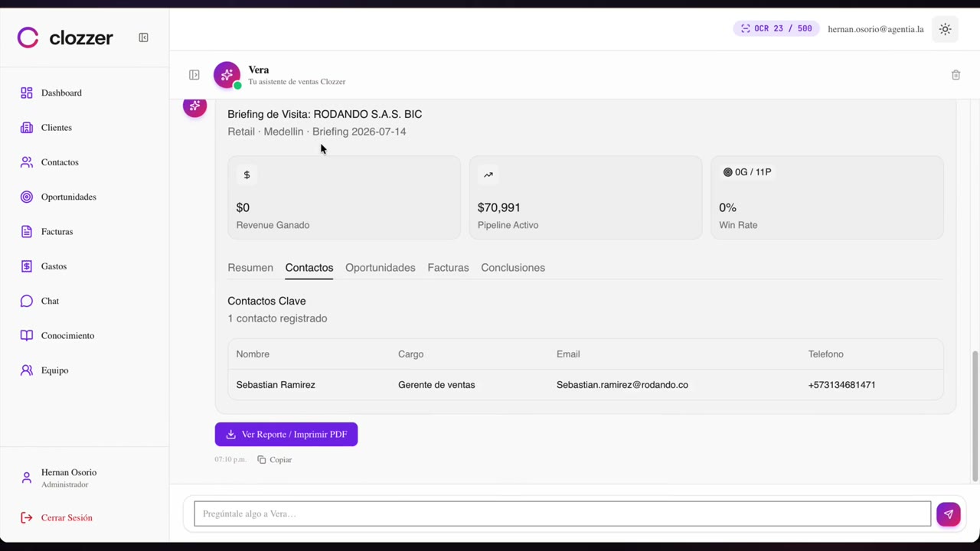Click the Hernan Osorio profile icon
Screen dimensions: 980x551
[x=27, y=478]
